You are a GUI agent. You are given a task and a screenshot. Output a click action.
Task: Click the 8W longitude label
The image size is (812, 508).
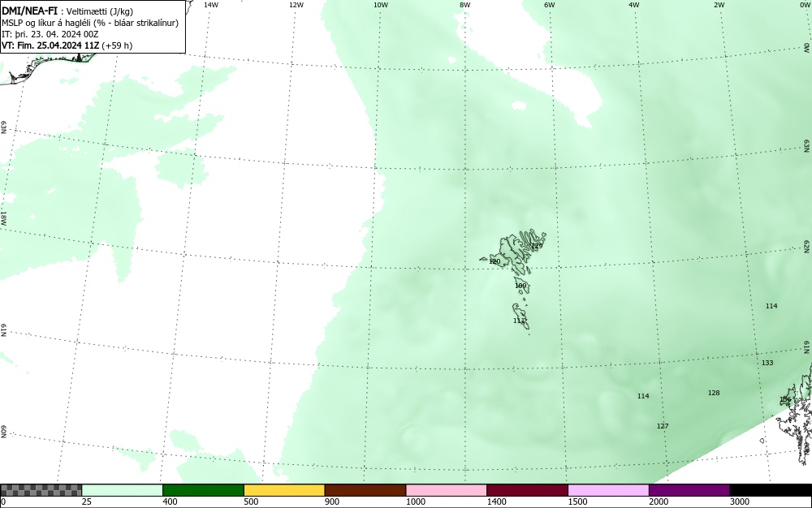click(465, 5)
